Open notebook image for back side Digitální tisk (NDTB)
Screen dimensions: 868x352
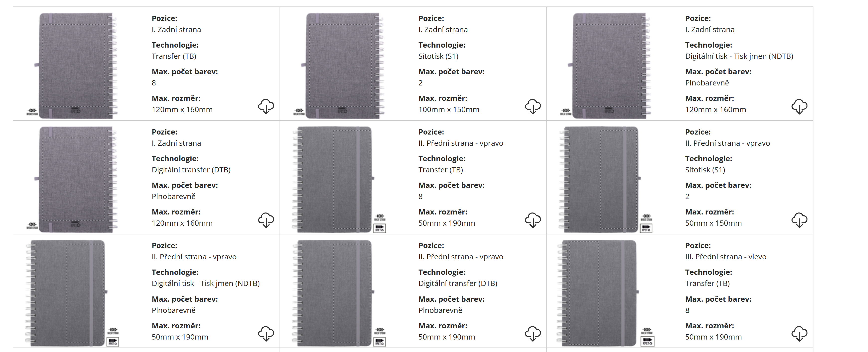point(605,66)
